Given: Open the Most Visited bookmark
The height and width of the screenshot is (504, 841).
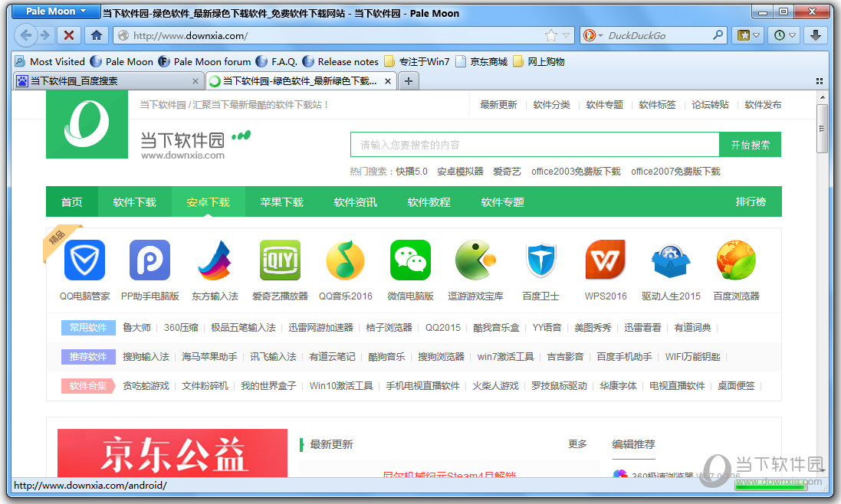Looking at the screenshot, I should pos(50,61).
